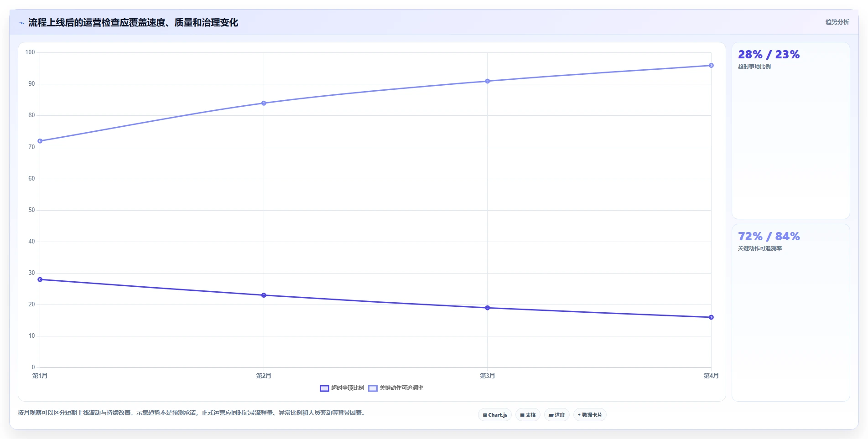Click the 100 y-axis tick label
Viewport: 868px width, 439px height.
pos(30,52)
